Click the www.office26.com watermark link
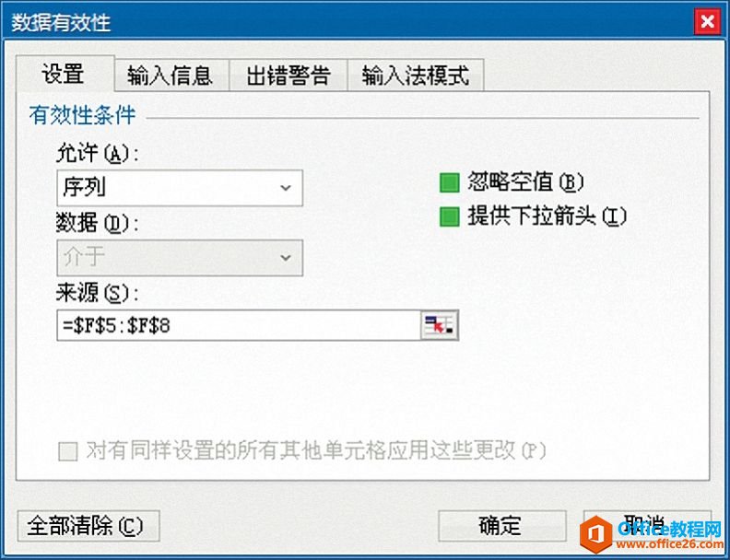 point(670,544)
